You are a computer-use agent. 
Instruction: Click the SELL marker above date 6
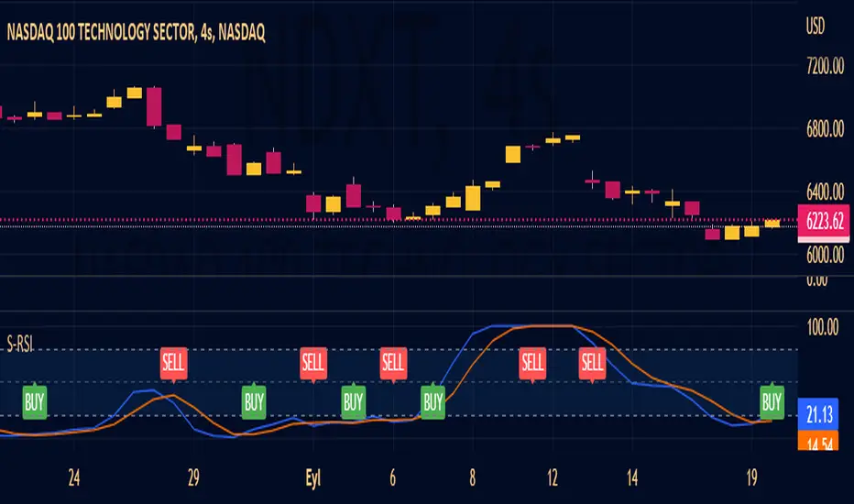[393, 364]
